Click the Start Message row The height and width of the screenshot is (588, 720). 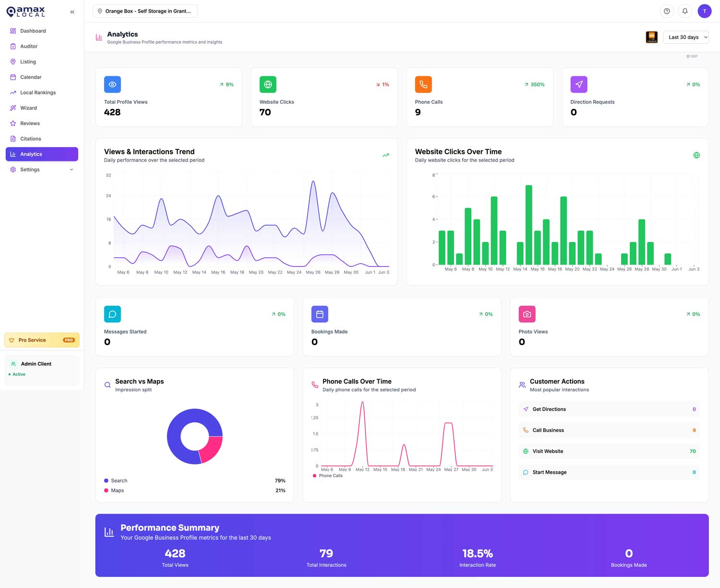click(x=609, y=472)
